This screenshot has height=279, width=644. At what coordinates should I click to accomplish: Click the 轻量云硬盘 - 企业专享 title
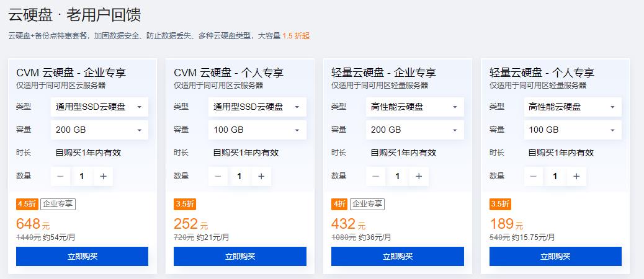coord(383,73)
